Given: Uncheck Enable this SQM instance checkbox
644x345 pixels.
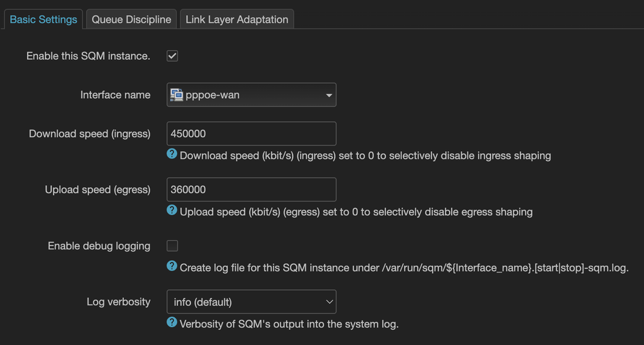Looking at the screenshot, I should (172, 56).
